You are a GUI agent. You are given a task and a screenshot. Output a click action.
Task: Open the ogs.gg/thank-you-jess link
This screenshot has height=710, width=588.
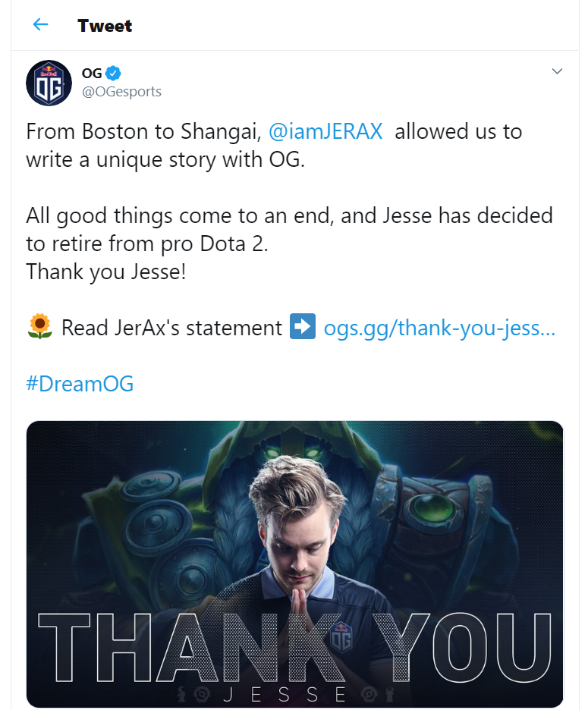click(439, 328)
